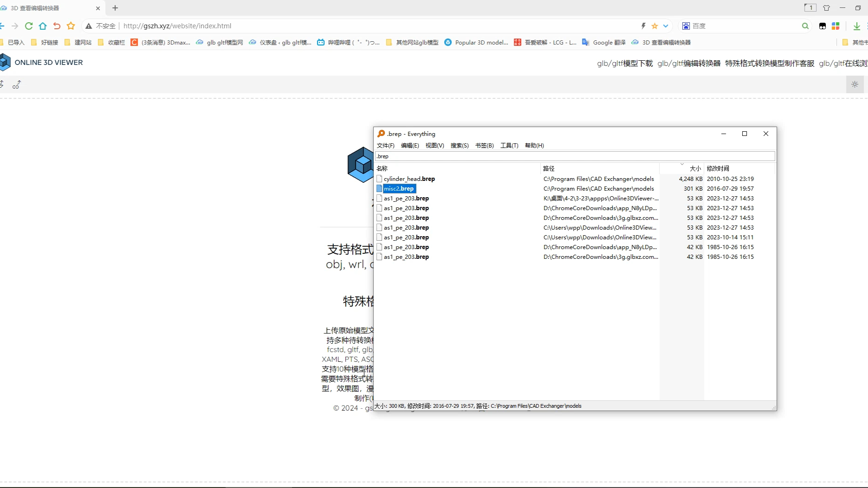868x488 pixels.
Task: Open the Popular 3D model bookmark
Action: pyautogui.click(x=477, y=42)
